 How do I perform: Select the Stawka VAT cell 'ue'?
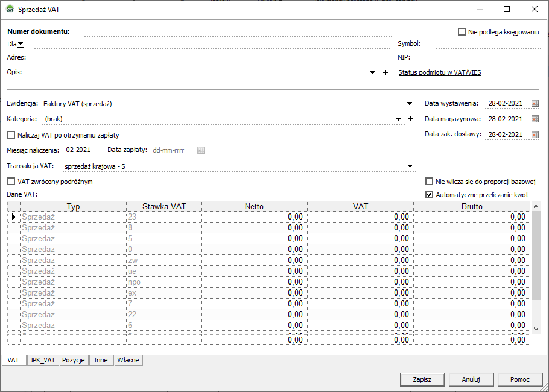tap(163, 271)
